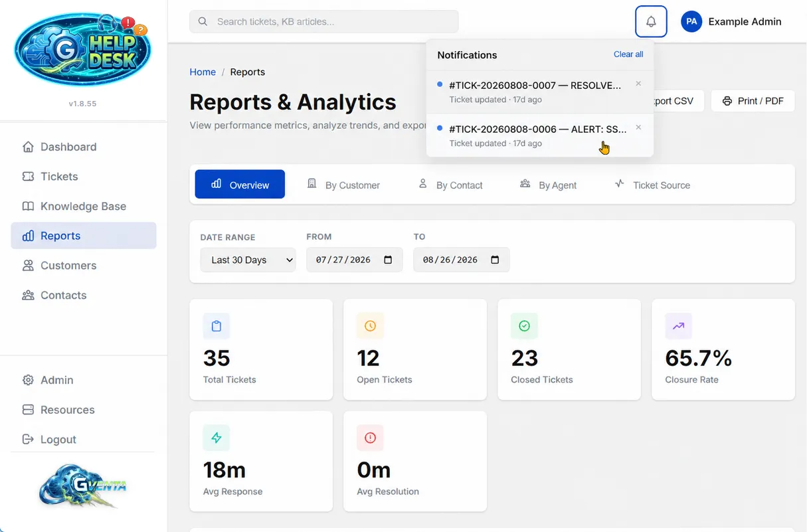This screenshot has height=532, width=807.
Task: Click the 65.7% Closure Rate value
Action: click(x=698, y=359)
